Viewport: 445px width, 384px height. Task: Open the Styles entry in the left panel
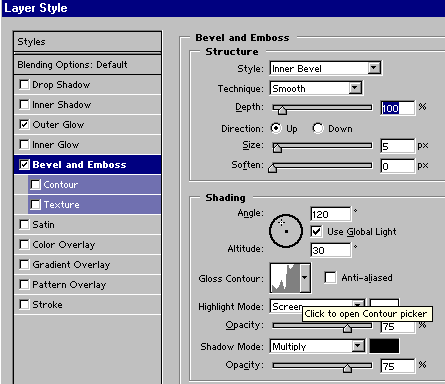[87, 42]
